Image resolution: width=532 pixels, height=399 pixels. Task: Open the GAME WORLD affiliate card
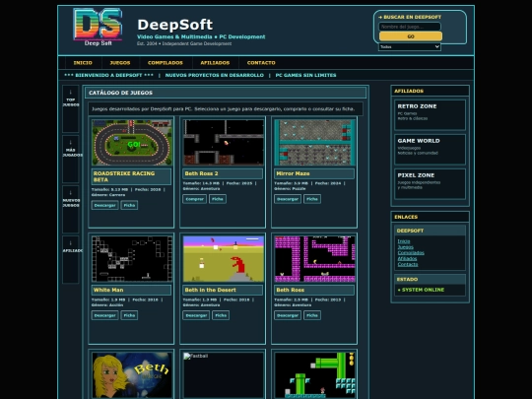tap(430, 150)
